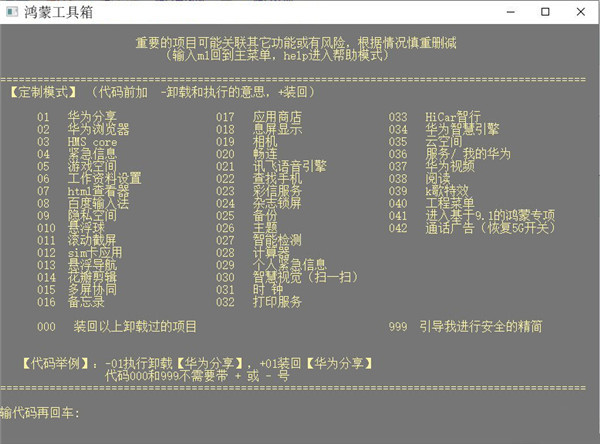This screenshot has width=600, height=444.
Task: Click the 输代码再回车 input prompt line
Action: [40, 412]
